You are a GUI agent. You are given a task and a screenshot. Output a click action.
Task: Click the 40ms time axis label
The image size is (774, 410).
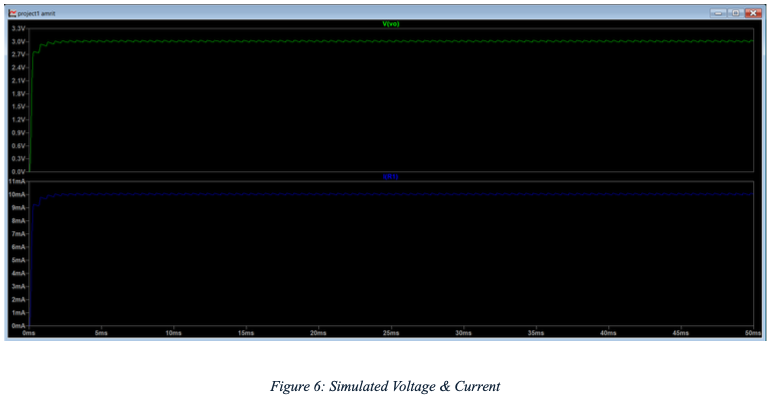608,333
